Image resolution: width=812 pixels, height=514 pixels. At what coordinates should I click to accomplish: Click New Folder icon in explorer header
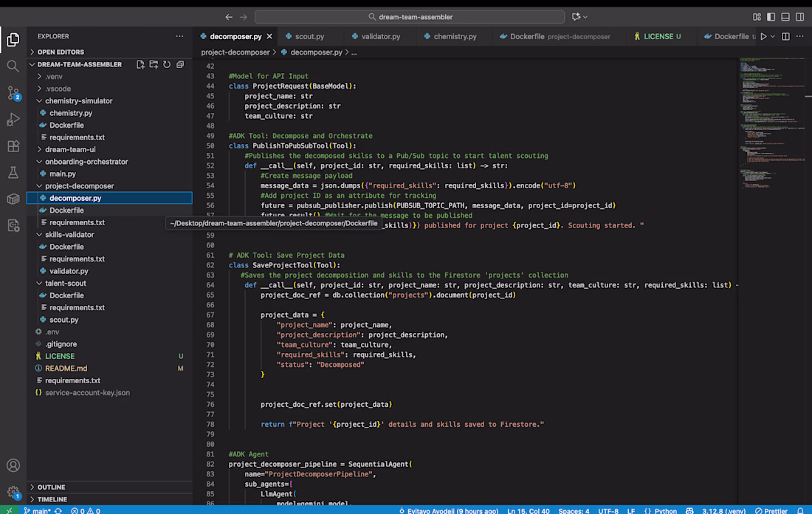click(154, 64)
